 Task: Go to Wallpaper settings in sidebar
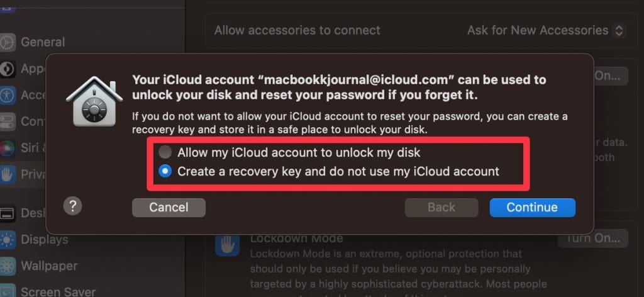[x=49, y=266]
